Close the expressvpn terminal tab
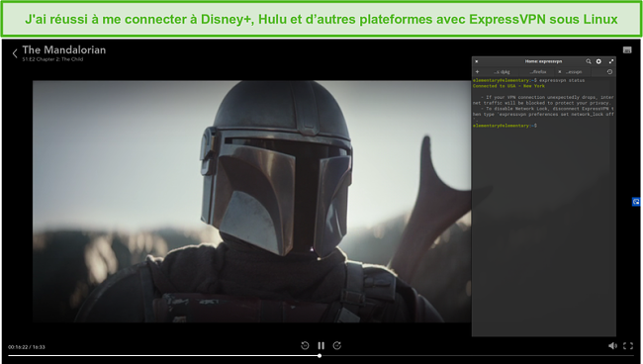 pos(559,72)
